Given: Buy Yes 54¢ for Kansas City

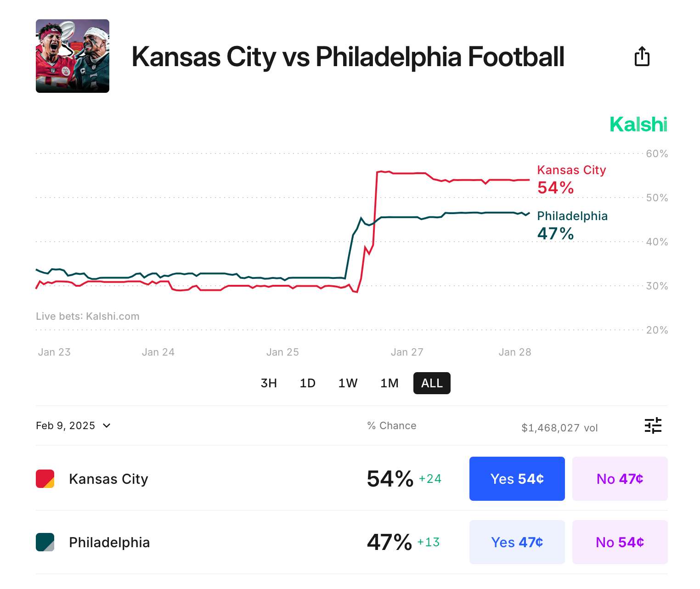Looking at the screenshot, I should 517,479.
